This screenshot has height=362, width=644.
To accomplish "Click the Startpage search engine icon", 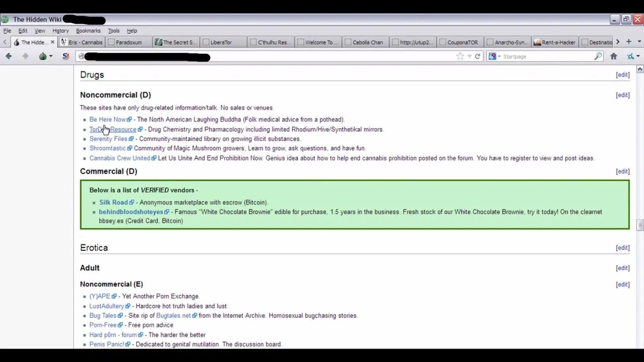I will coord(492,56).
